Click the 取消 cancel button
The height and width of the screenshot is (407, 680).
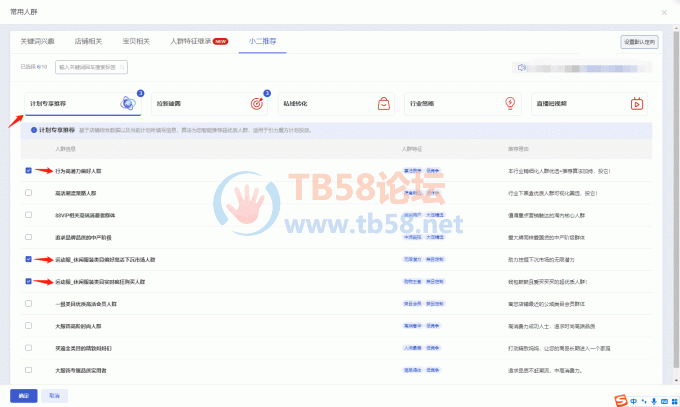coord(55,396)
